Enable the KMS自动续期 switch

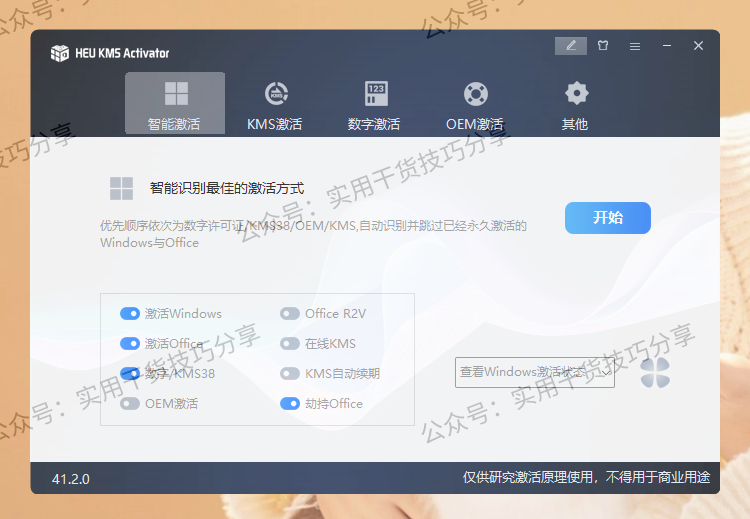[290, 374]
